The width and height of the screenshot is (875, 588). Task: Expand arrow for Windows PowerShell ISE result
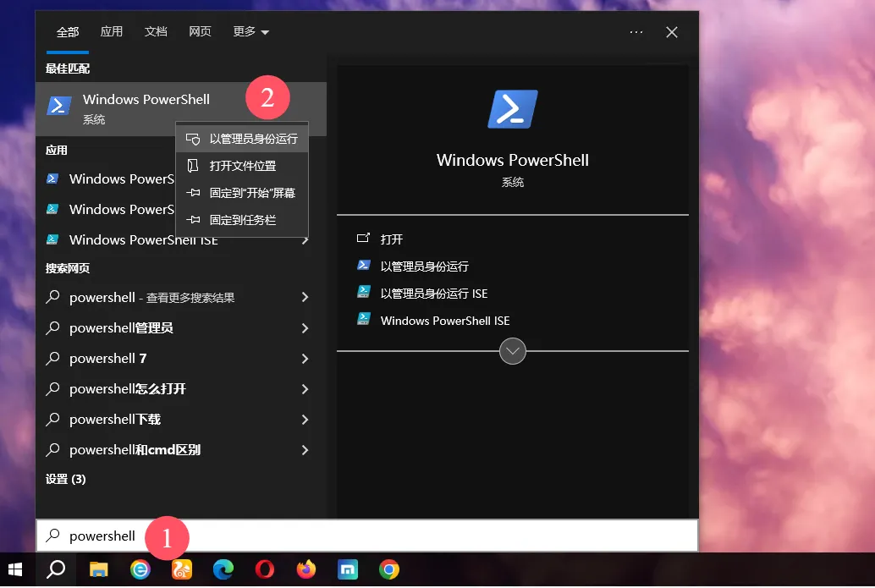(305, 240)
